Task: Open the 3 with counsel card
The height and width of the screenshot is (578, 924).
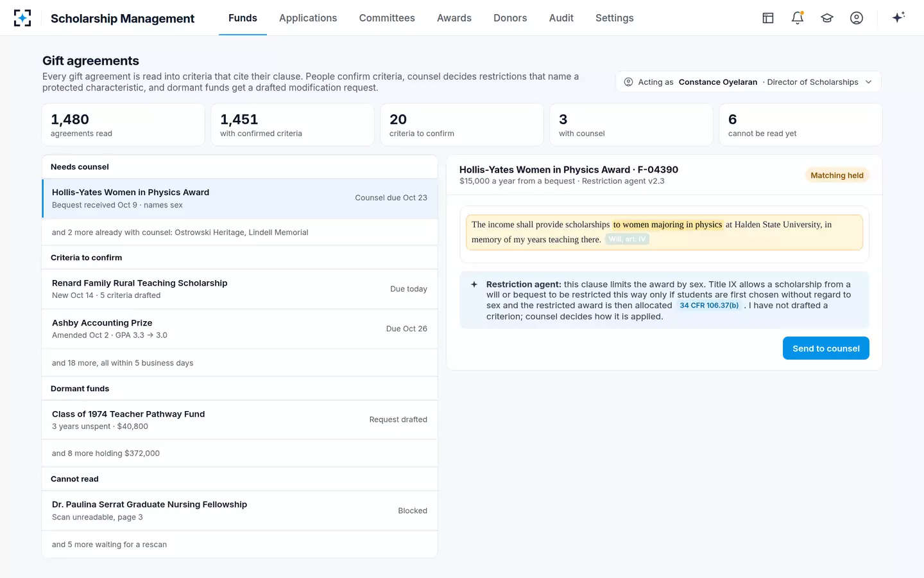Action: coord(631,125)
